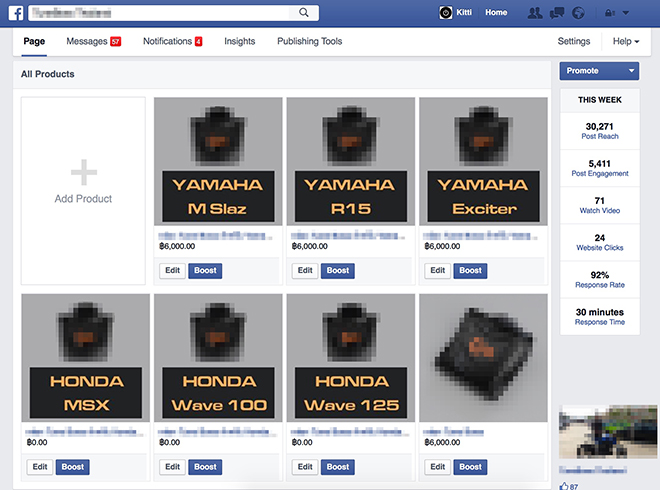This screenshot has height=490, width=660.
Task: Edit the Yamaha R15 product
Action: tap(305, 271)
